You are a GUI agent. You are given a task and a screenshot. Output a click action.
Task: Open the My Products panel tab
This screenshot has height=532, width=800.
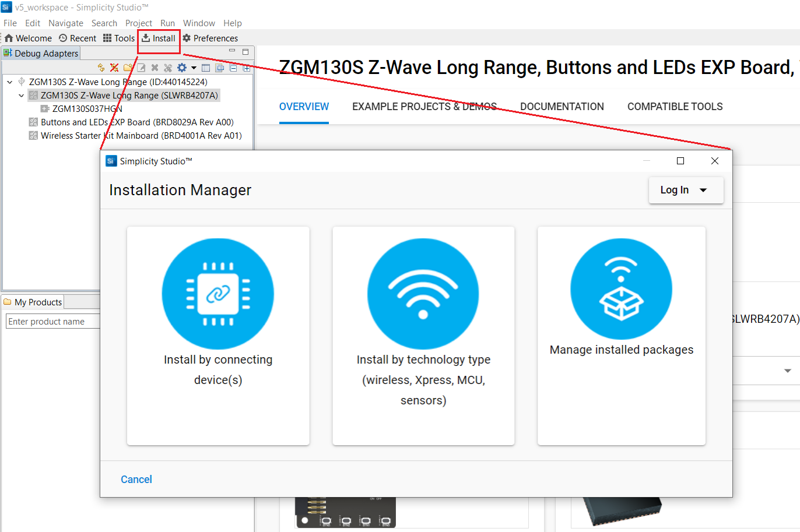coord(33,302)
